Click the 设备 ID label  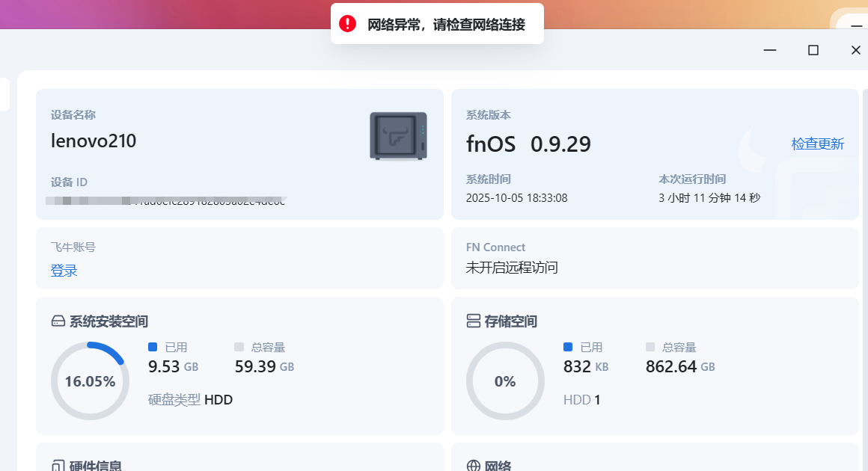click(69, 182)
